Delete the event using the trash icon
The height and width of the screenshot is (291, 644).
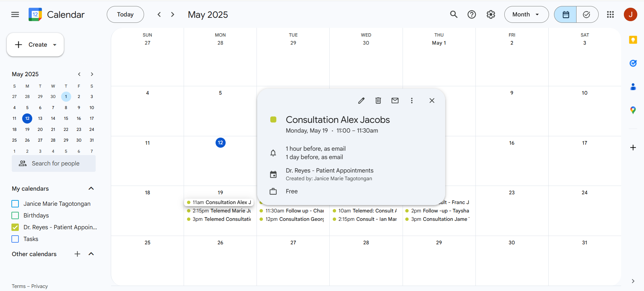tap(378, 101)
